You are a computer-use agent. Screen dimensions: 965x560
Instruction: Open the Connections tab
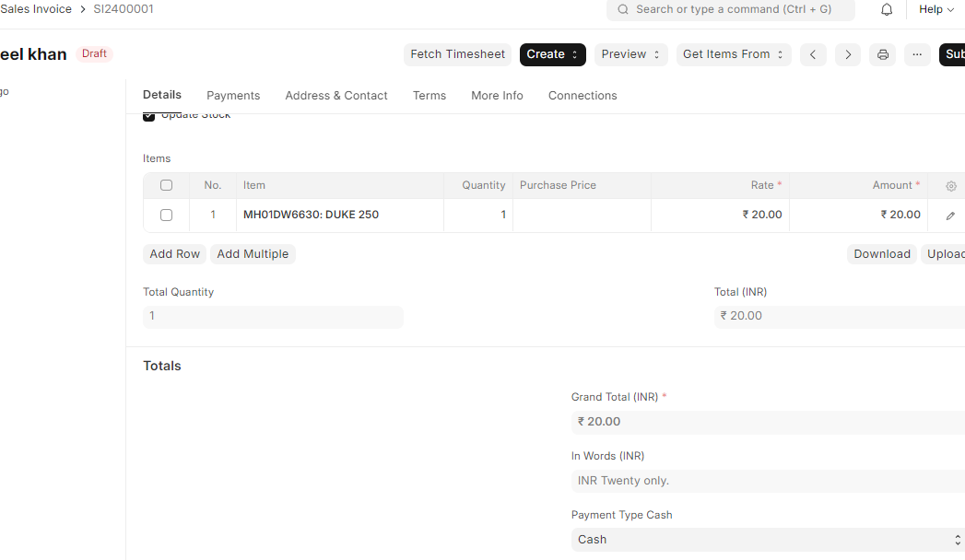[583, 95]
